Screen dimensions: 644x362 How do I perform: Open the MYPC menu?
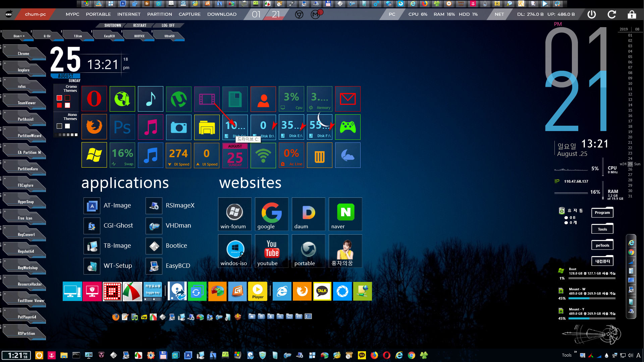click(x=72, y=14)
